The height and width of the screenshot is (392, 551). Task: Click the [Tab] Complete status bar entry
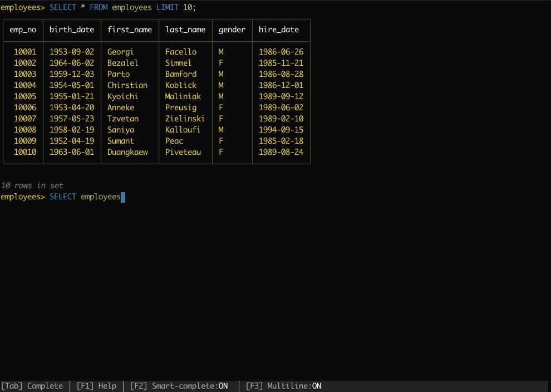coord(32,386)
